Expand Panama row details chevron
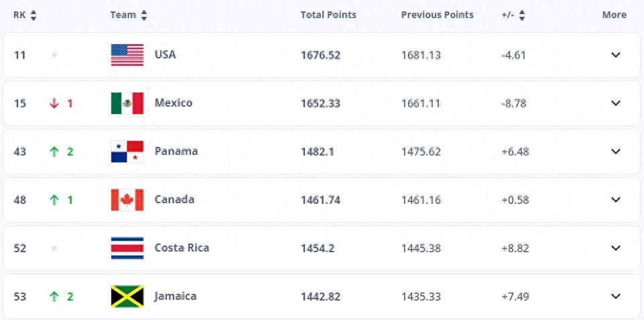 click(x=616, y=152)
